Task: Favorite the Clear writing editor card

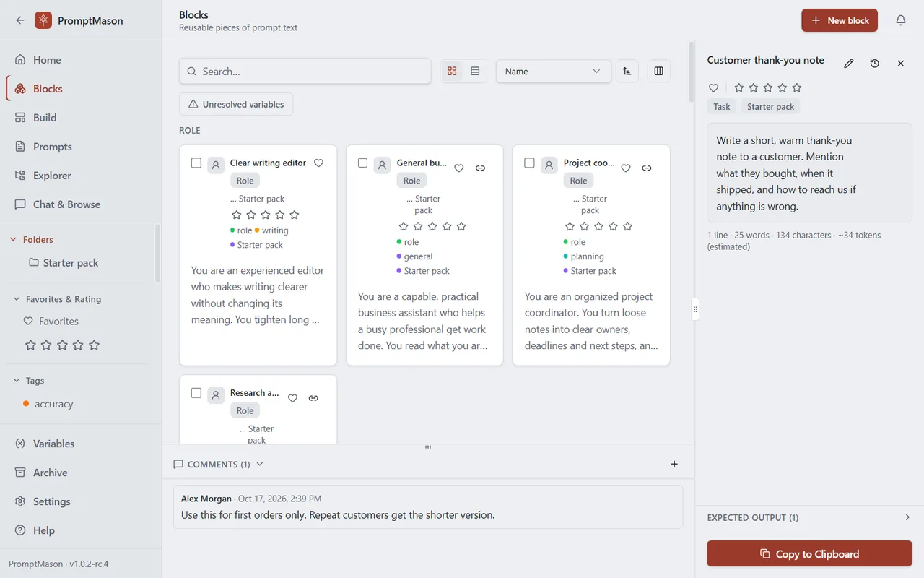Action: 318,163
